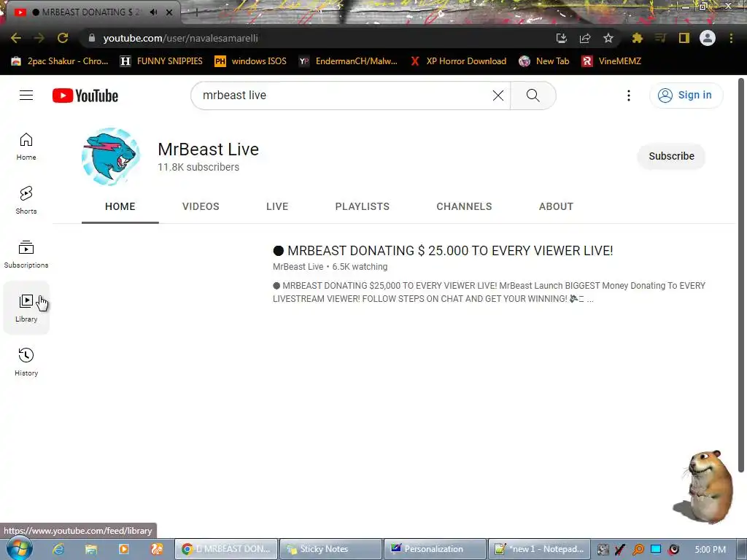This screenshot has height=560, width=747.
Task: Clear the search box with X
Action: [498, 96]
